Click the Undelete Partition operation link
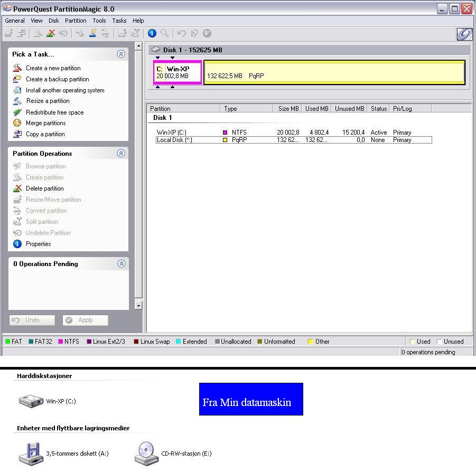 pos(48,233)
